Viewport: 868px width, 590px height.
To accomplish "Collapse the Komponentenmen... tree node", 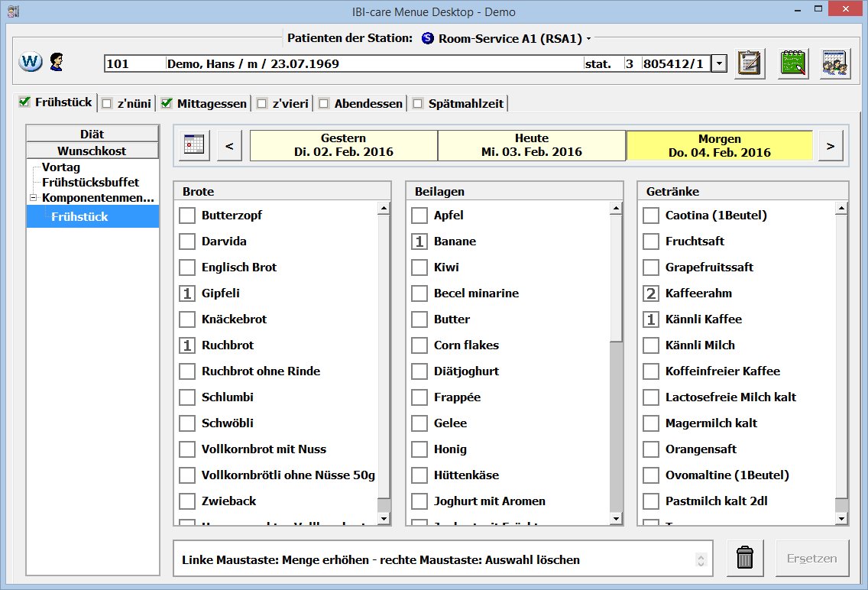I will click(33, 198).
